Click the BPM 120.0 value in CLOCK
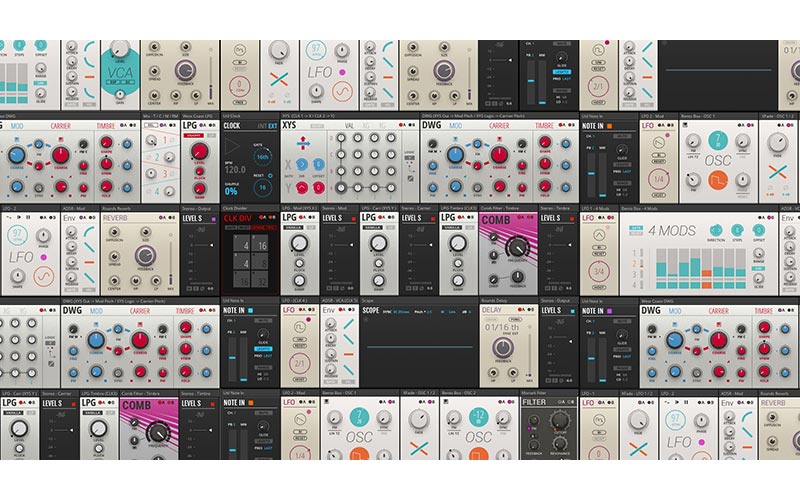Viewport: 800px width, 500px height. (235, 169)
